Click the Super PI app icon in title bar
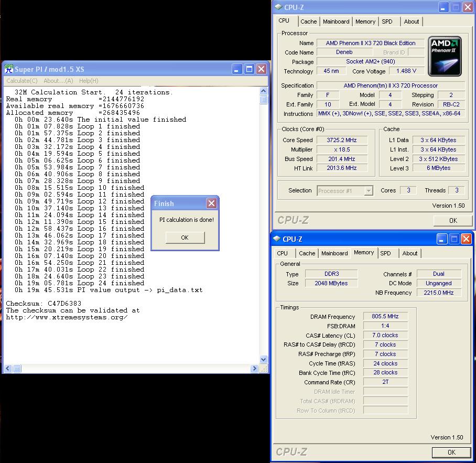The height and width of the screenshot is (463, 476). click(9, 69)
